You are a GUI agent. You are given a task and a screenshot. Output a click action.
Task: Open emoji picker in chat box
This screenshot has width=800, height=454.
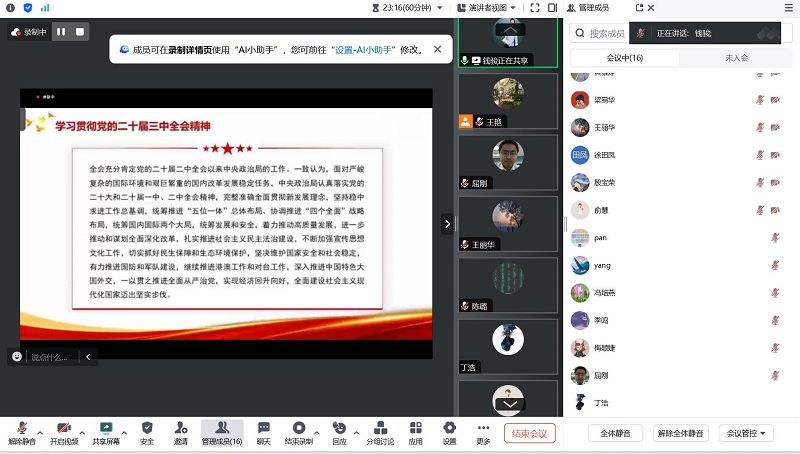coord(17,357)
